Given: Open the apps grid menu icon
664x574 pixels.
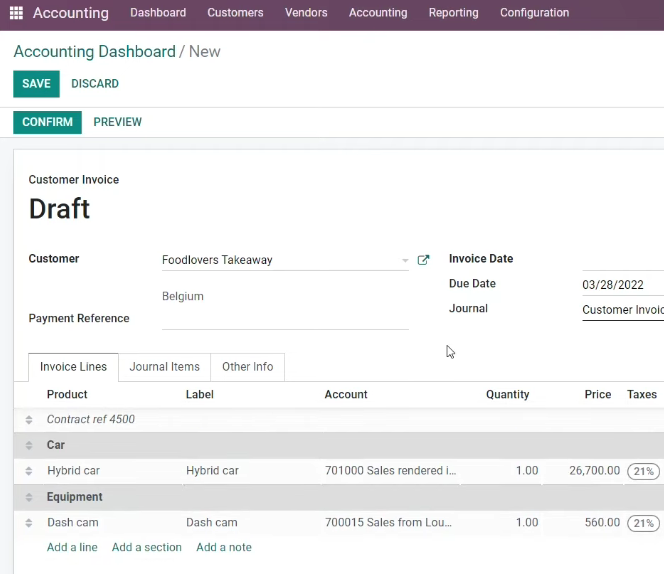Looking at the screenshot, I should pos(16,13).
